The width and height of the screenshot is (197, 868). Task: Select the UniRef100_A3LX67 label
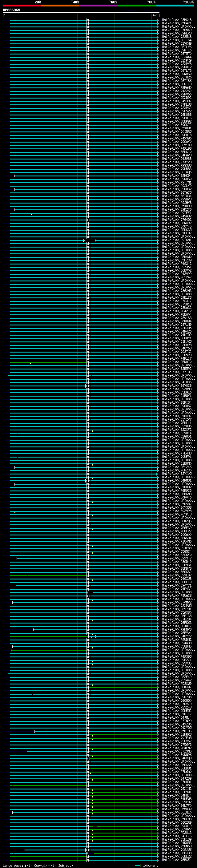pos(177,742)
